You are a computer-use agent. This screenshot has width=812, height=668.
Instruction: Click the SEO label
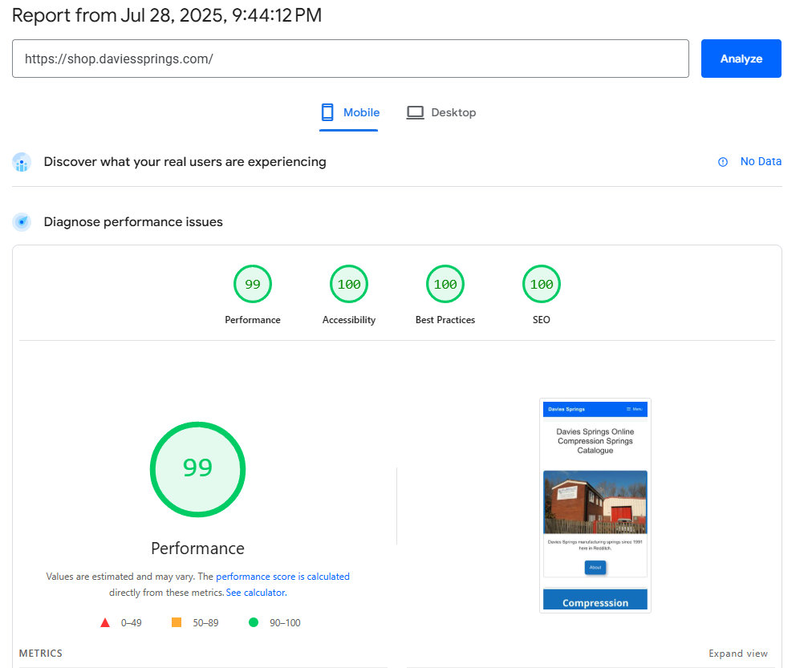[541, 320]
